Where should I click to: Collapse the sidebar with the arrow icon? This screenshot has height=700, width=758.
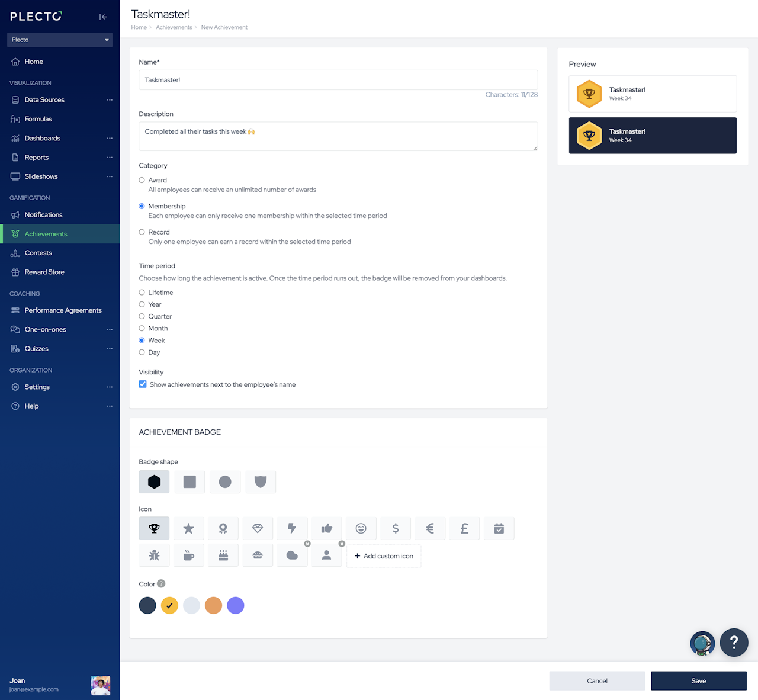(x=103, y=17)
